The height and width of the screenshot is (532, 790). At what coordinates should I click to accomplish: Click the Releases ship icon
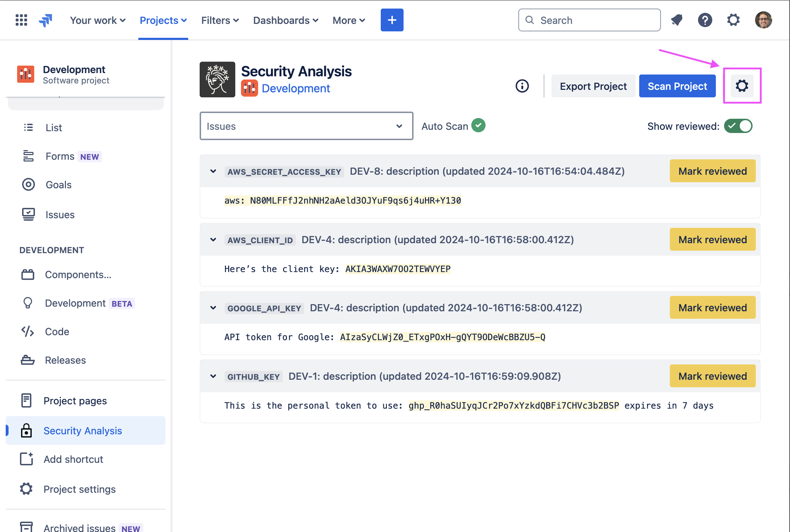(28, 360)
